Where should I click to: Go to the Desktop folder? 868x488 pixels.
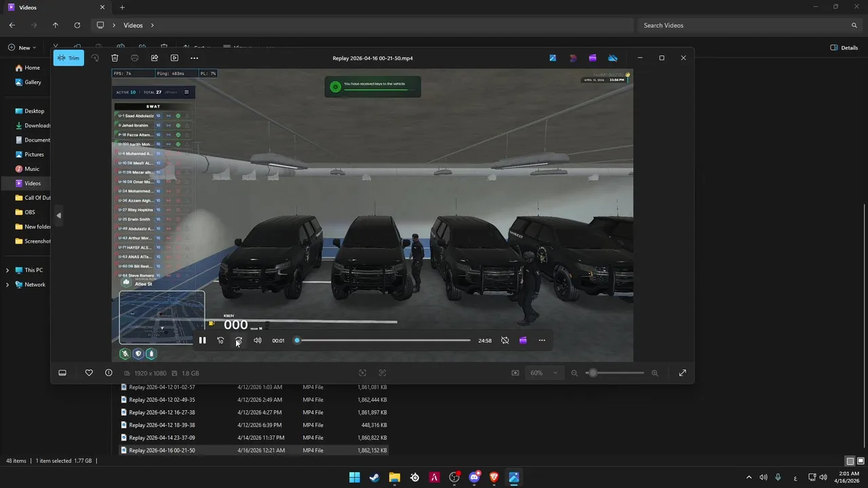coord(34,111)
